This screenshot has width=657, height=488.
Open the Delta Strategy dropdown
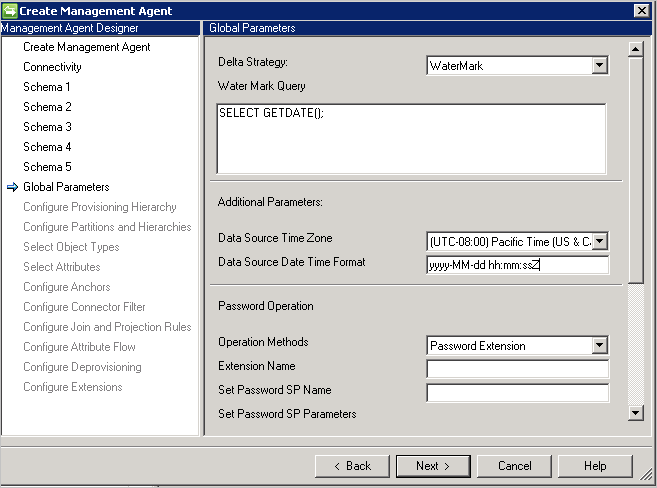(x=600, y=65)
